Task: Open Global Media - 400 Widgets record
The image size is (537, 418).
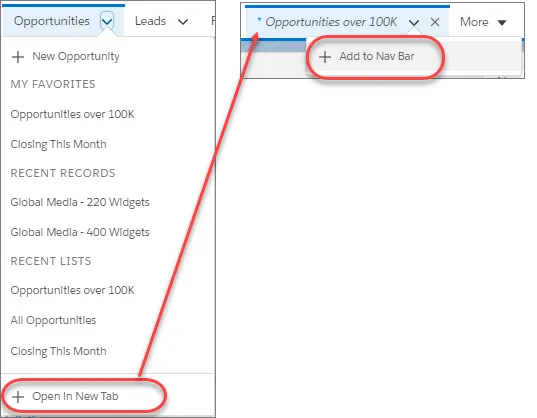Action: click(80, 232)
